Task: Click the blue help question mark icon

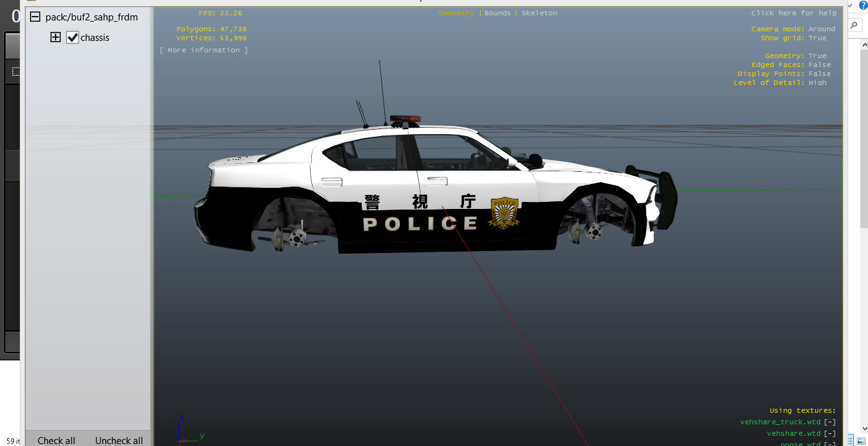Action: pyautogui.click(x=863, y=5)
